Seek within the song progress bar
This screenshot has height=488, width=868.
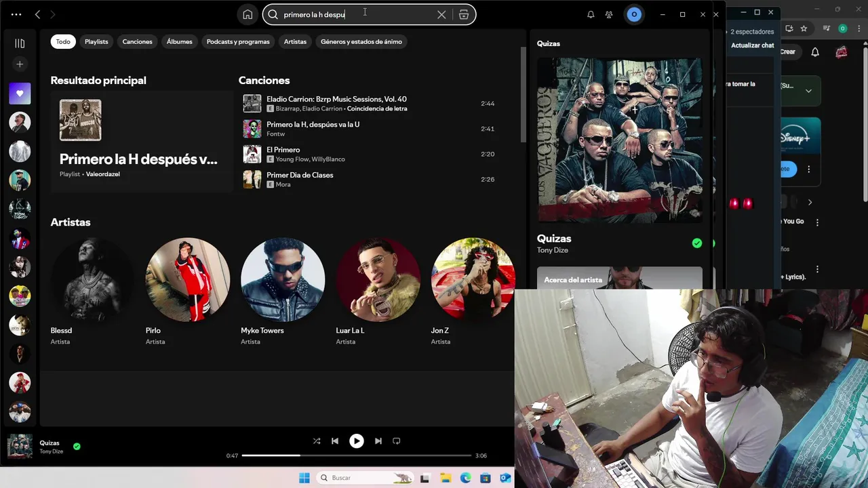[356, 455]
